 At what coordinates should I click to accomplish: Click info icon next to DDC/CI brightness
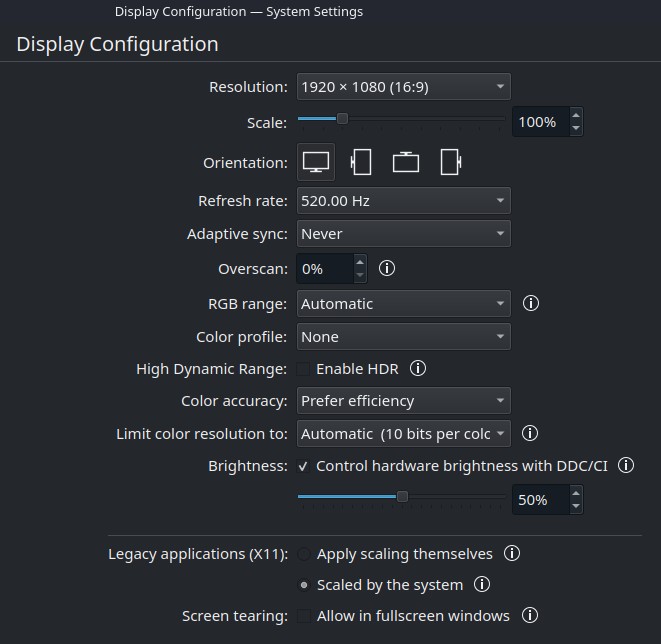point(627,466)
